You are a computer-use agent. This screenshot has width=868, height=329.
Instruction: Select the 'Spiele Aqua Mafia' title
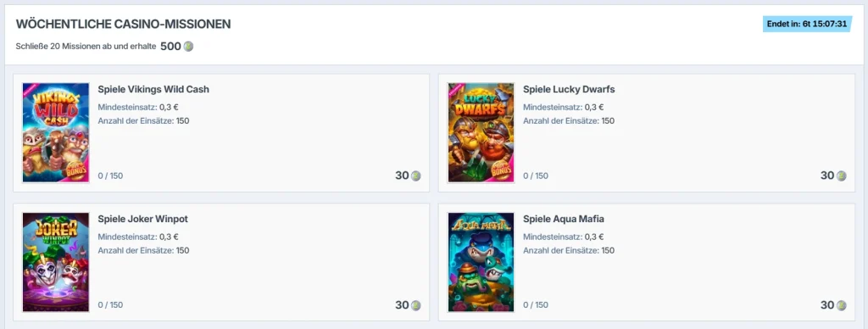click(564, 219)
